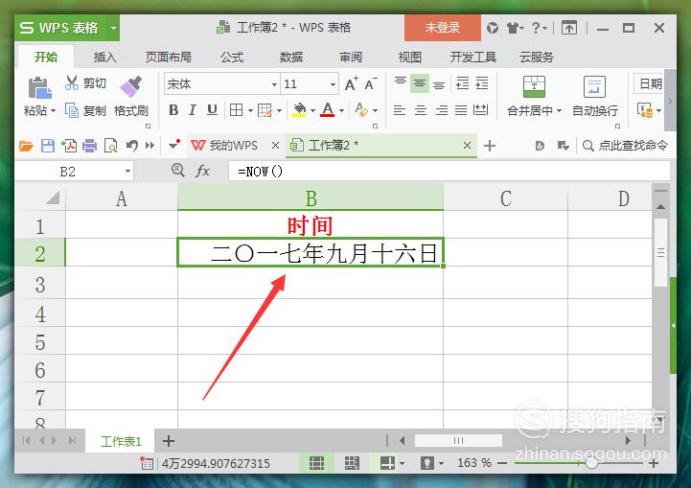Increase indent icon

tap(482, 83)
